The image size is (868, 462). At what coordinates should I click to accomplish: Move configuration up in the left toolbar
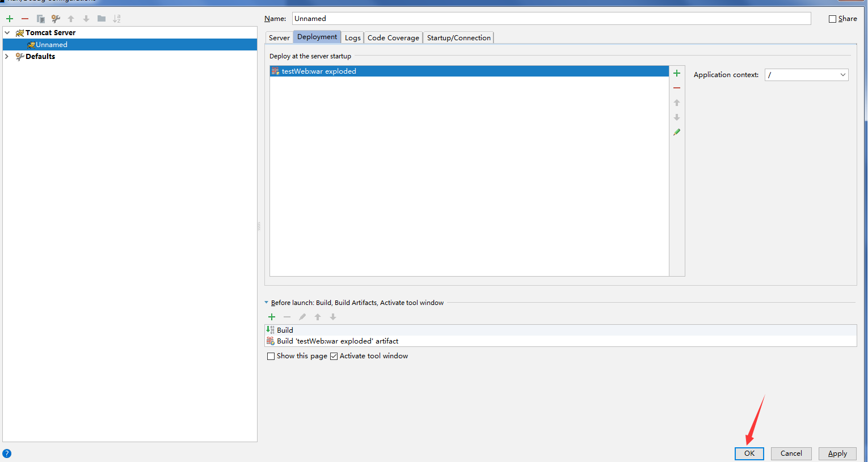tap(71, 19)
